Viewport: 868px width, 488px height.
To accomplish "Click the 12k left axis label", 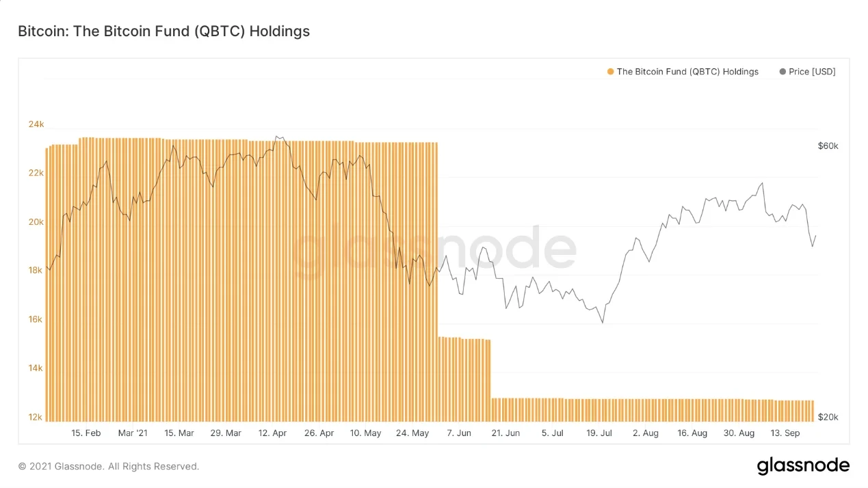I will 36,418.
